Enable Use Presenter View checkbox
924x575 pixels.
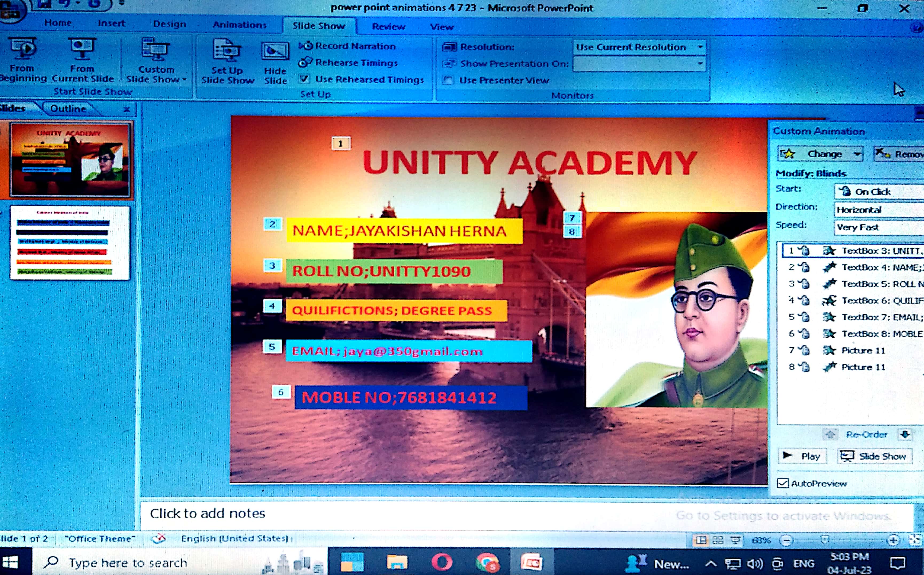coord(448,80)
